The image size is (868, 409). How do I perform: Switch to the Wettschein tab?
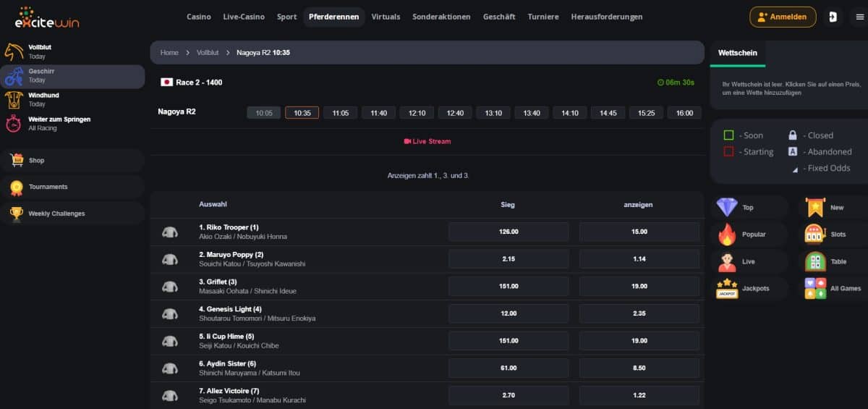pyautogui.click(x=738, y=53)
